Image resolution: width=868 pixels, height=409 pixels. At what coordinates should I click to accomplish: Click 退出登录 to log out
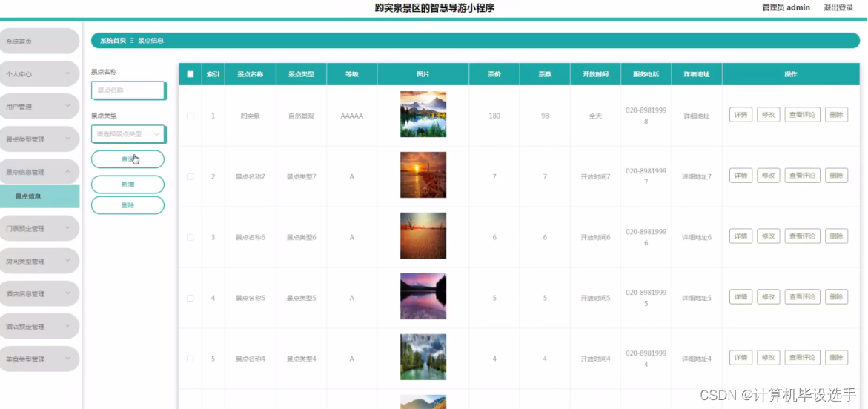click(x=838, y=7)
